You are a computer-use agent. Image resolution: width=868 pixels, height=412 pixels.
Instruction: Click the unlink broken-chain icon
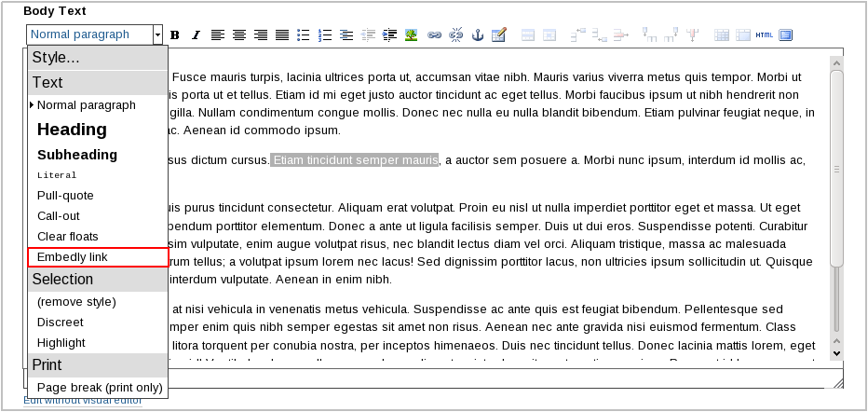click(456, 35)
